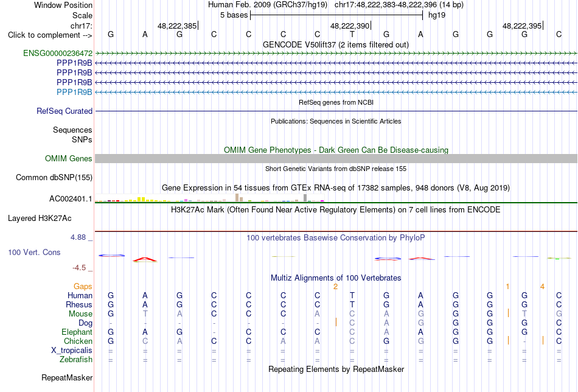Open the Layered H3K27Ac track label

[40, 219]
